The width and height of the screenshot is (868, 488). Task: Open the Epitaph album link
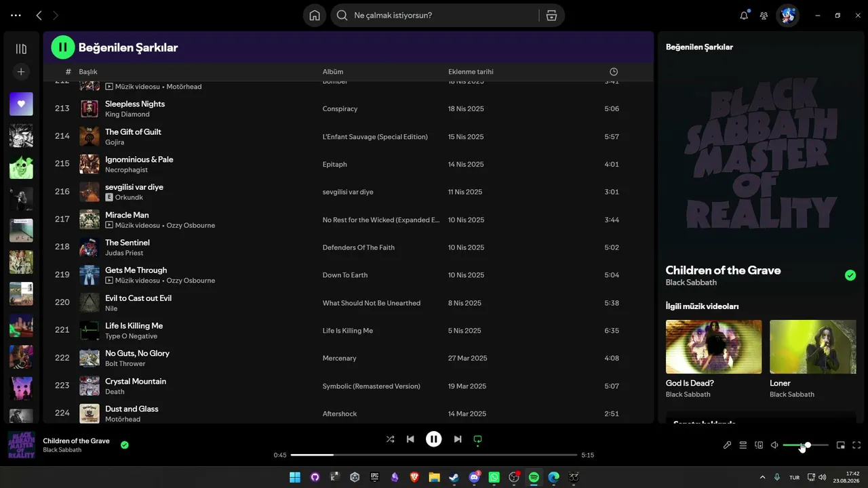335,165
